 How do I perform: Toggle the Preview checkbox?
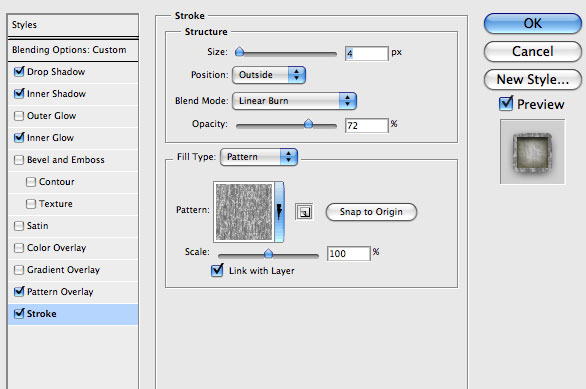coord(506,103)
